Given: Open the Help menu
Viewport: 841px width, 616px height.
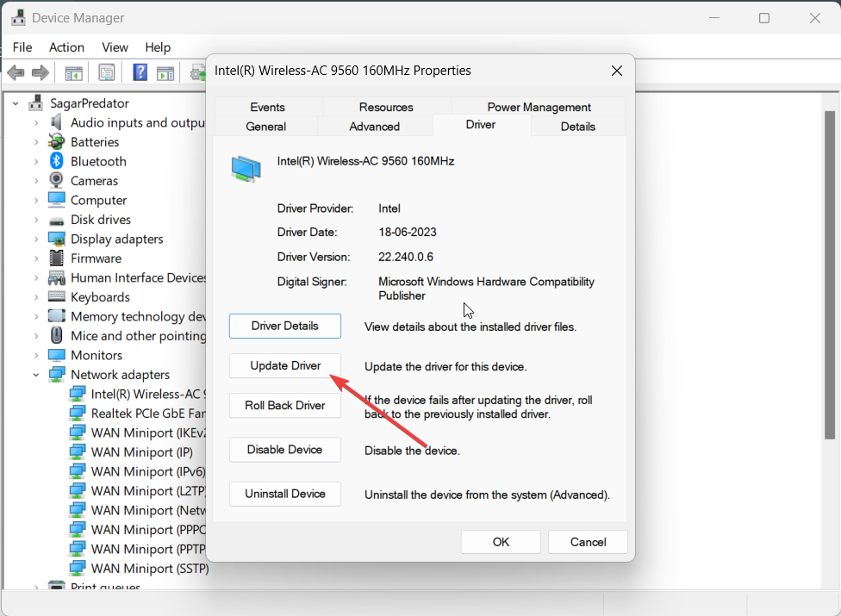Looking at the screenshot, I should [158, 47].
